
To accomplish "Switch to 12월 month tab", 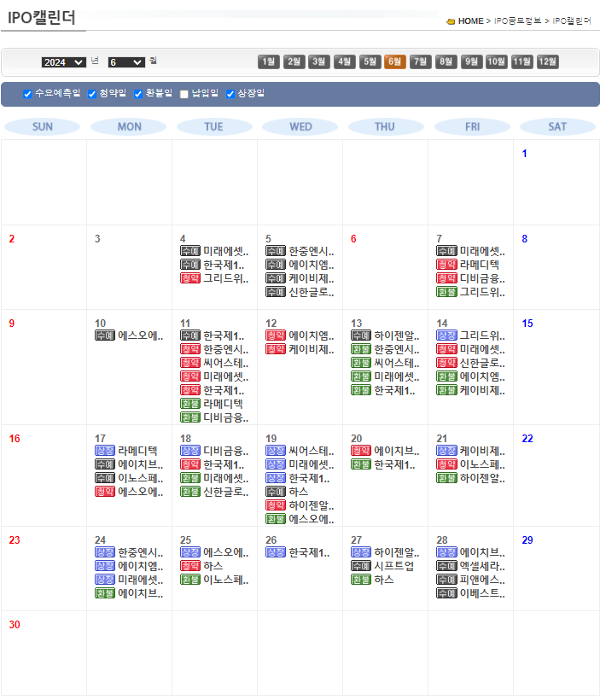I will click(x=547, y=61).
